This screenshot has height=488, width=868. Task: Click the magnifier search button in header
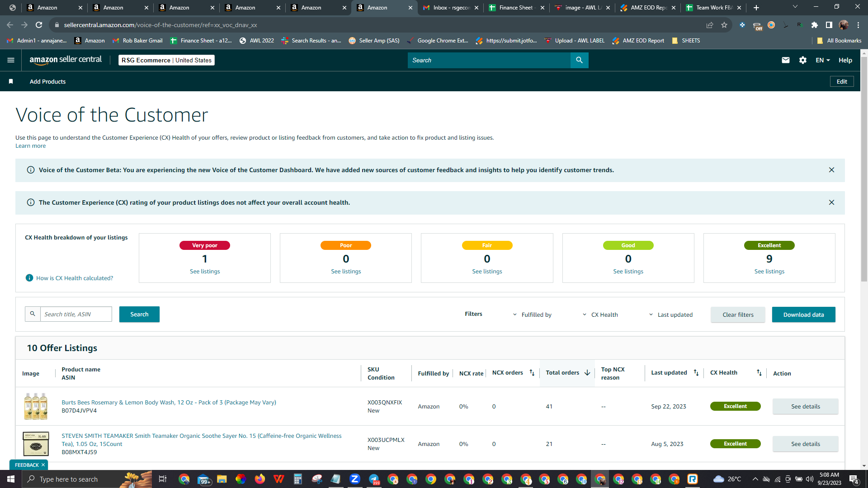pyautogui.click(x=579, y=60)
